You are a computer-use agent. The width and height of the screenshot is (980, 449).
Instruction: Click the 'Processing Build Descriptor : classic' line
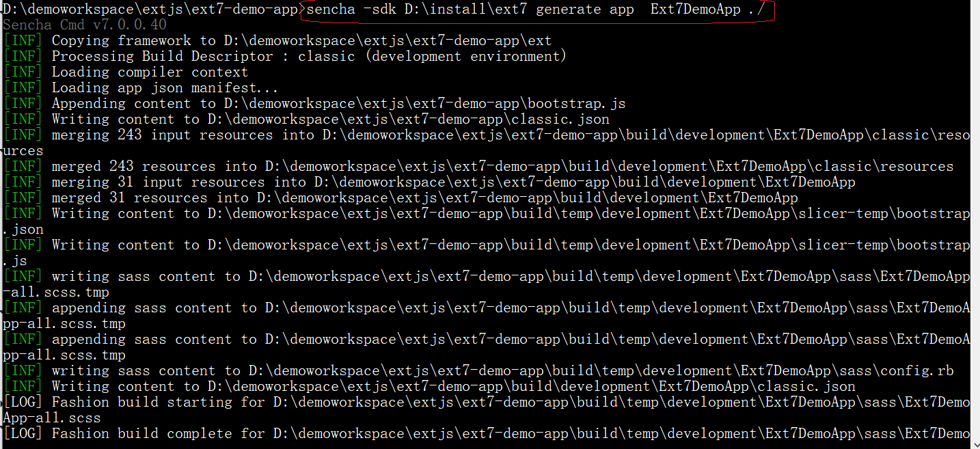click(x=285, y=57)
